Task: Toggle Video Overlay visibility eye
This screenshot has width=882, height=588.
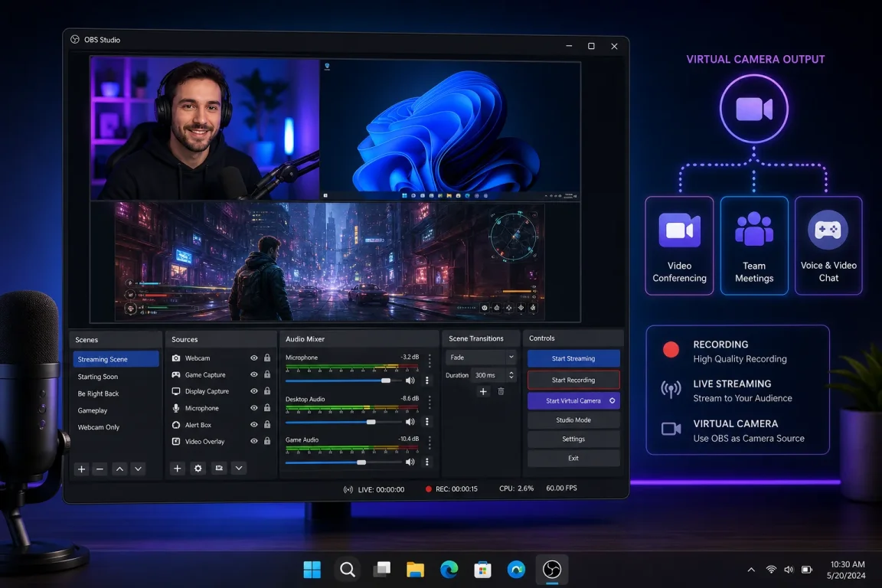Action: (254, 441)
